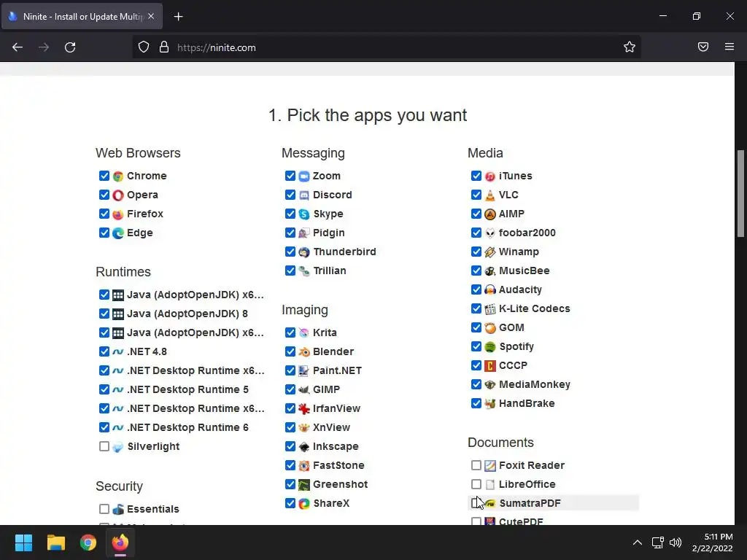This screenshot has width=747, height=560.
Task: Click the HandBrake icon
Action: pyautogui.click(x=490, y=404)
